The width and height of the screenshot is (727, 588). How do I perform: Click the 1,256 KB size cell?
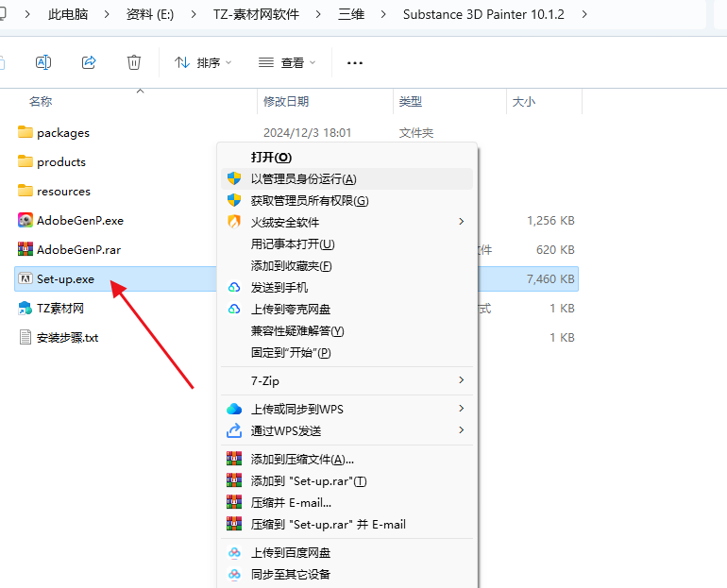click(550, 221)
